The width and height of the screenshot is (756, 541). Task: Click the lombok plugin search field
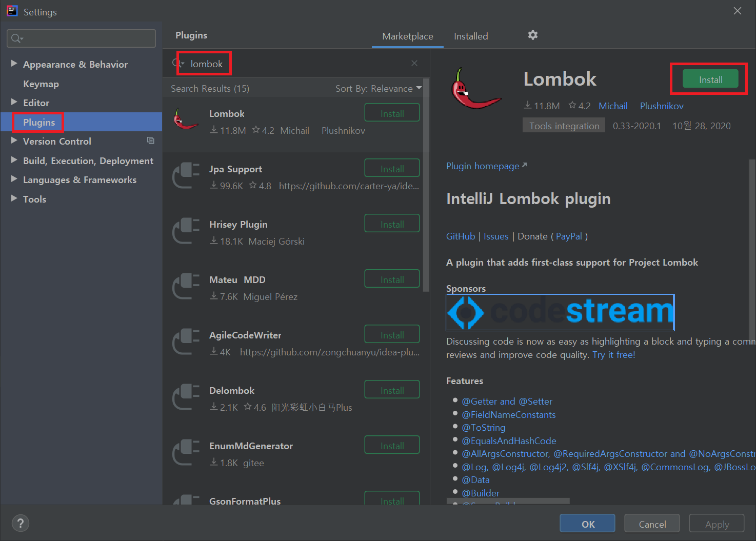(x=295, y=64)
